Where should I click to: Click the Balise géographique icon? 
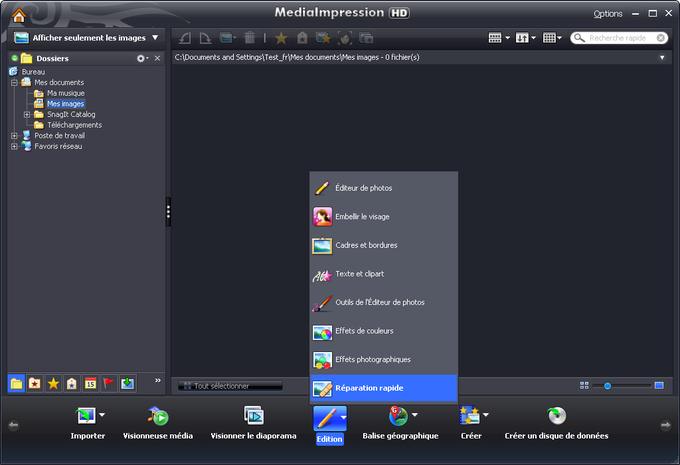[x=398, y=416]
